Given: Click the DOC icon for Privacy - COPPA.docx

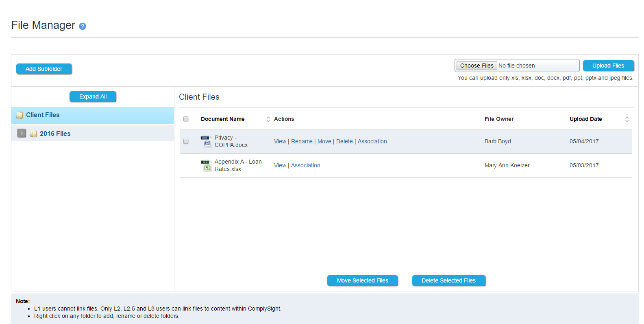Looking at the screenshot, I should 207,141.
